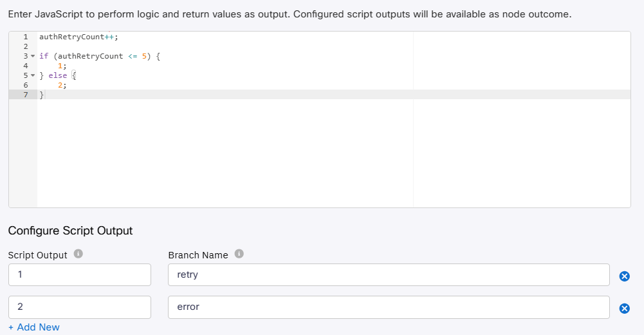
Task: Focus the Script Output field containing 1
Action: [x=80, y=275]
